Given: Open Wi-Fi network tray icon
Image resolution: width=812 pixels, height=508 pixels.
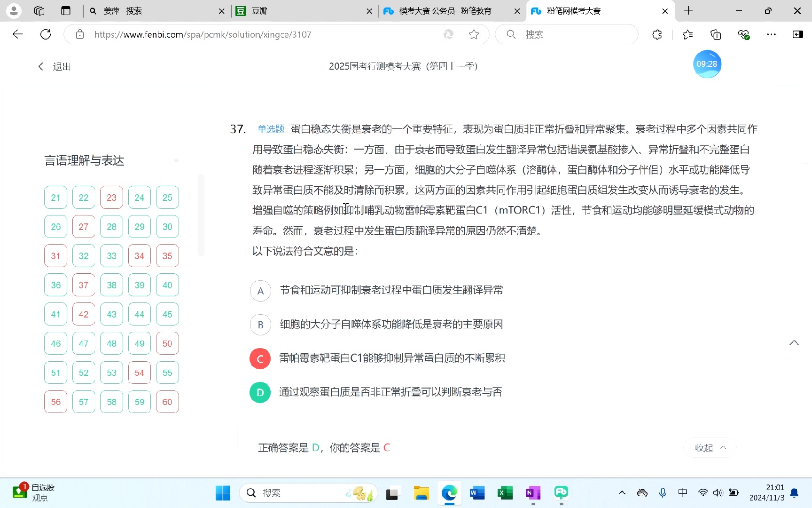Looking at the screenshot, I should point(703,492).
